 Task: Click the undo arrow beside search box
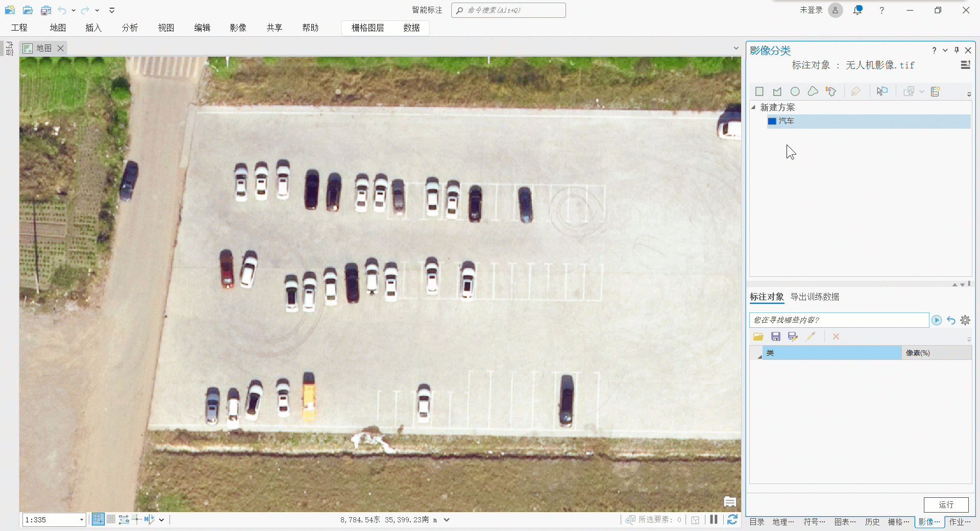point(951,320)
